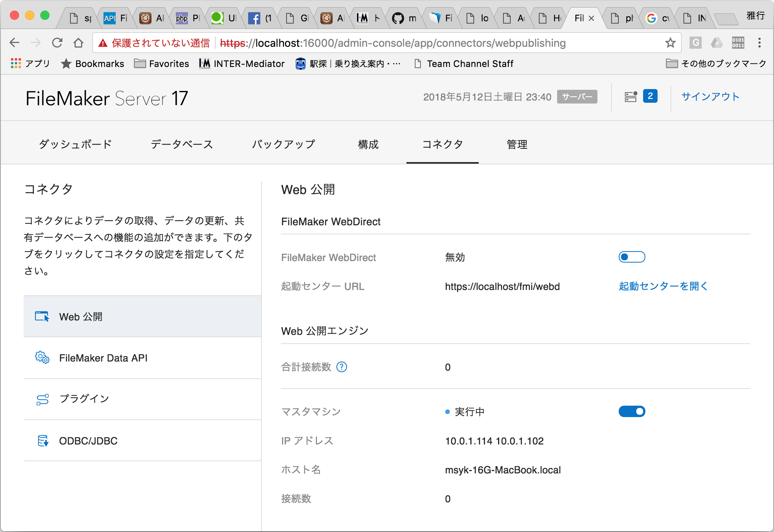Viewport: 774px width, 532px height.
Task: Open the INTER-Mediator bookmark
Action: point(242,64)
